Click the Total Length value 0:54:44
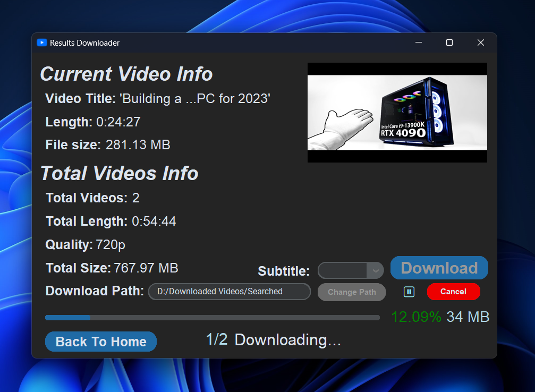535x392 pixels. (154, 221)
